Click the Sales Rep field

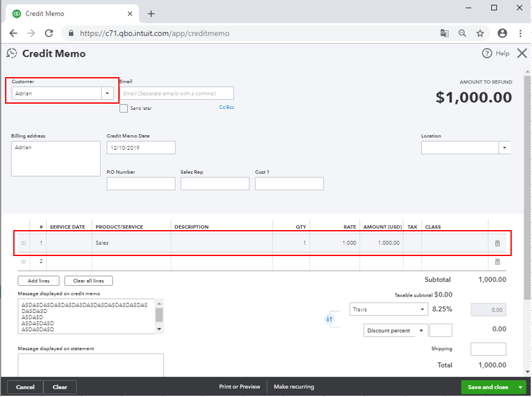(215, 184)
